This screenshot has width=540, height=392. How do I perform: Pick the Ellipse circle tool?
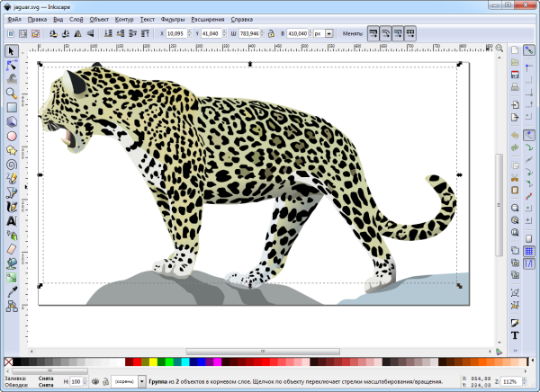coord(12,136)
